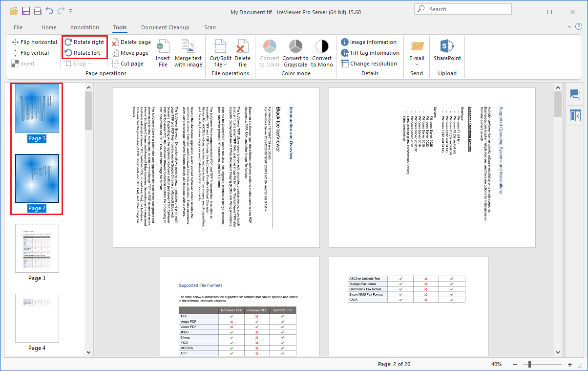Image resolution: width=588 pixels, height=371 pixels.
Task: Click the Page 1 label under the thumbnail
Action: [x=37, y=138]
